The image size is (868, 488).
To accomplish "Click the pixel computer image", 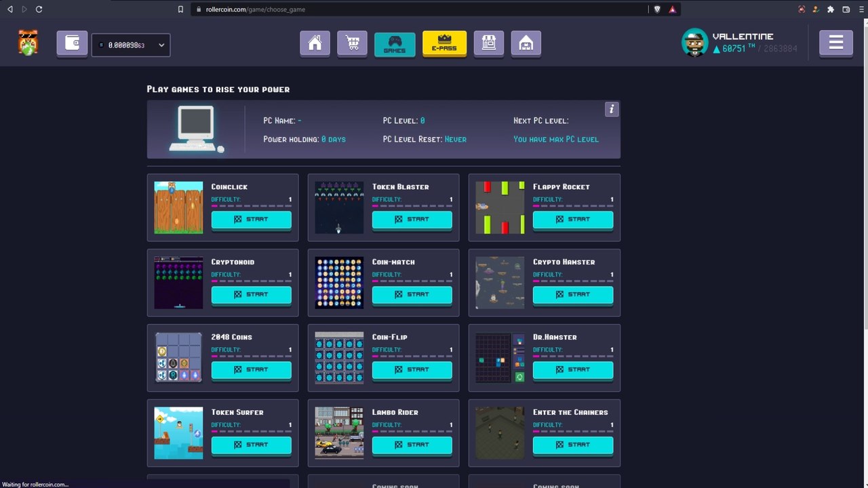I will click(x=196, y=129).
